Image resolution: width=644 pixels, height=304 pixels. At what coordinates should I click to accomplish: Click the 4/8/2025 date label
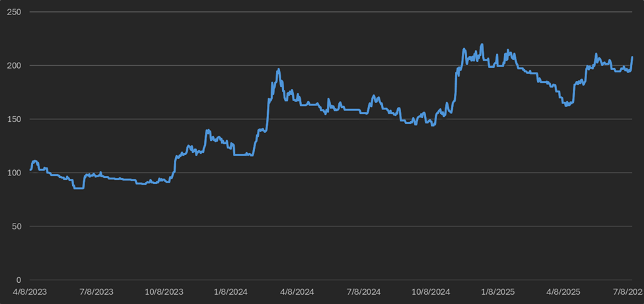pos(564,292)
